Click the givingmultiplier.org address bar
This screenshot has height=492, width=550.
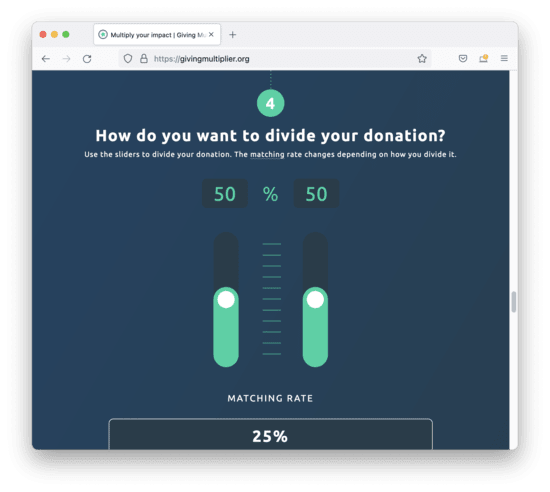(x=274, y=59)
